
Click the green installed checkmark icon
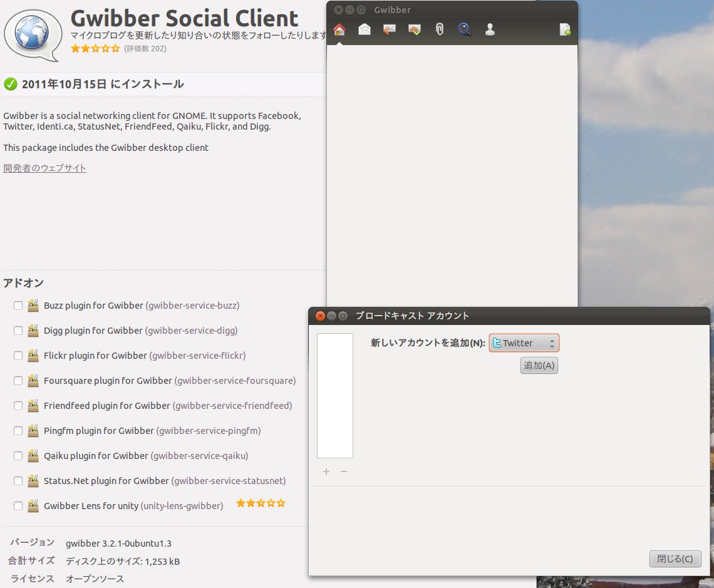tap(11, 84)
